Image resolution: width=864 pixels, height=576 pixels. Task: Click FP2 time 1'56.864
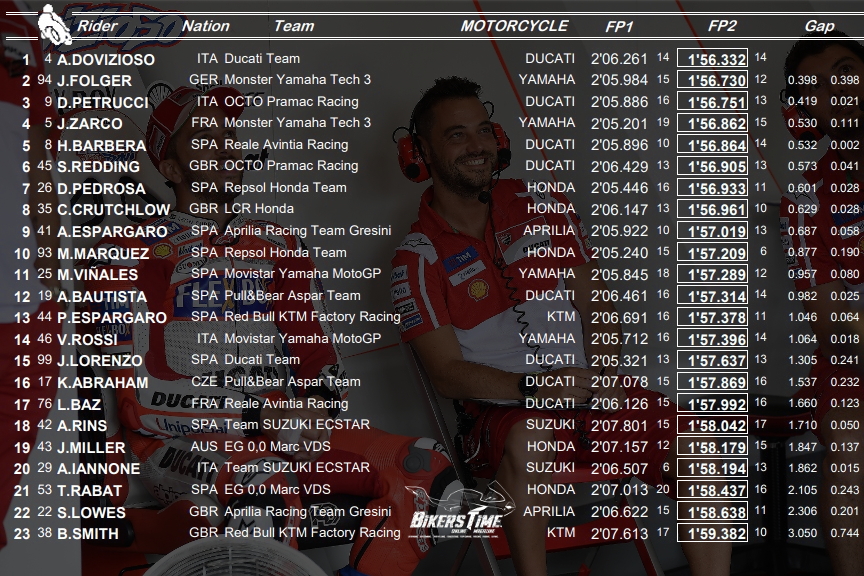(x=712, y=145)
